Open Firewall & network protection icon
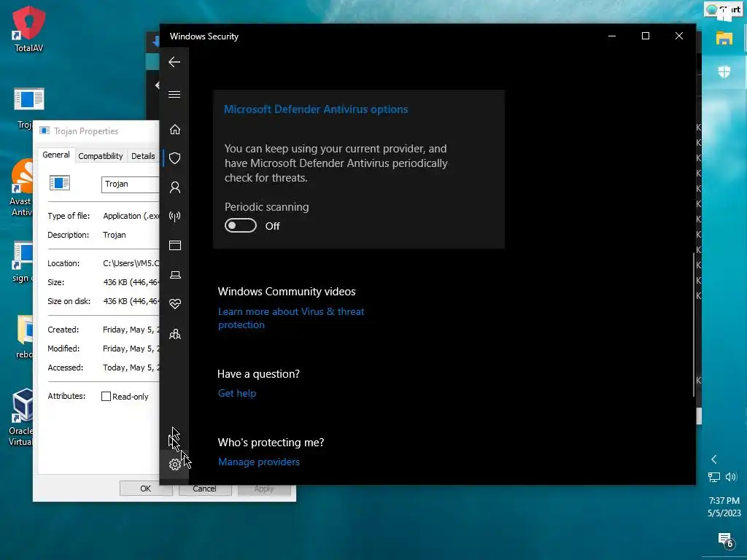 pos(175,217)
